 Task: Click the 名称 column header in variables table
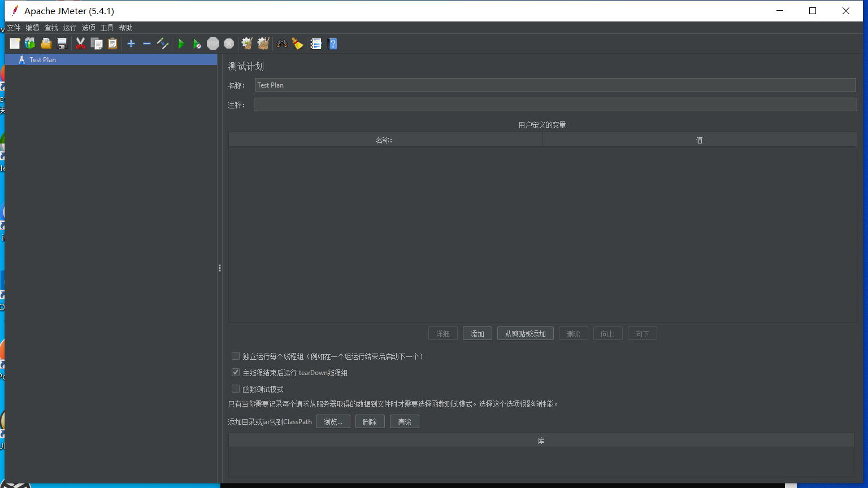(385, 140)
